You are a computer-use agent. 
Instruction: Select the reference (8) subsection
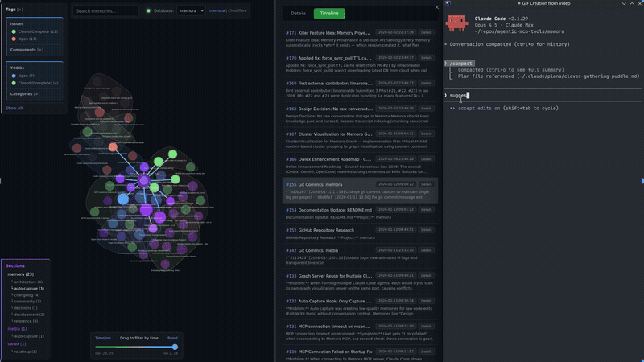point(25,321)
